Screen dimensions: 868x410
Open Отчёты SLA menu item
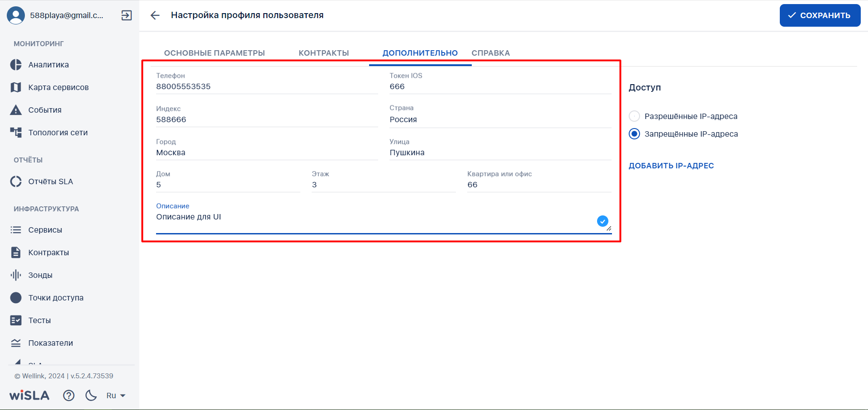tap(51, 181)
